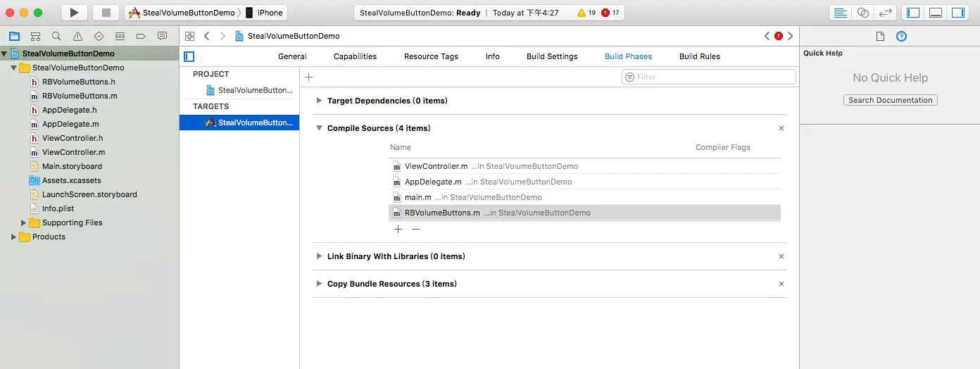Switch to the Build Rules tab
This screenshot has height=369, width=980.
pos(700,56)
